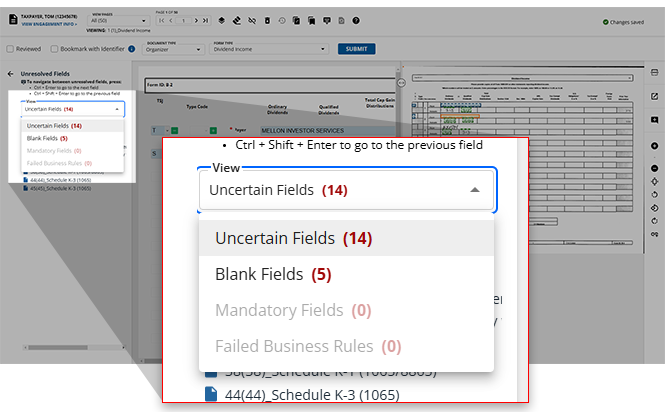Open image in new window icon
The height and width of the screenshot is (412, 665).
[654, 96]
